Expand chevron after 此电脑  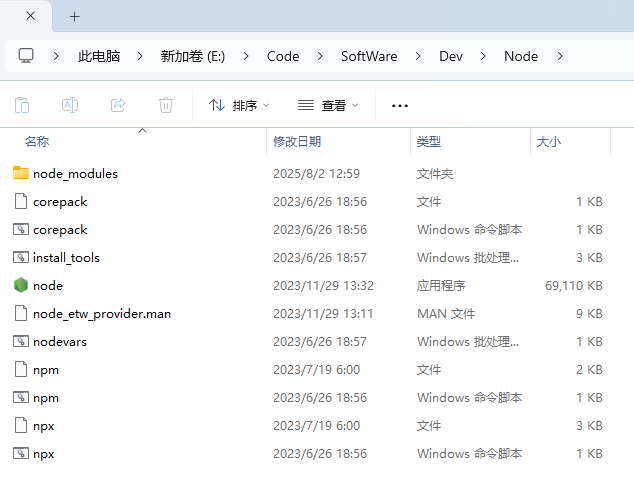click(140, 56)
